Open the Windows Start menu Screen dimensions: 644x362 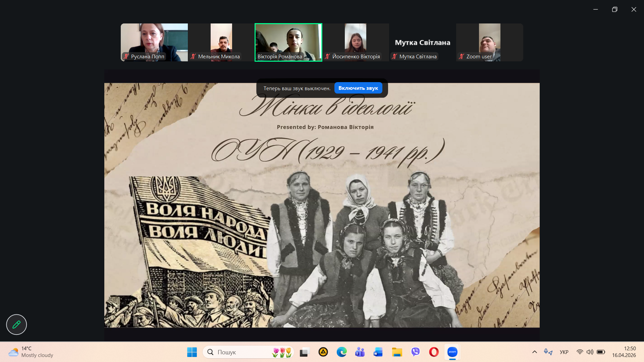click(192, 352)
